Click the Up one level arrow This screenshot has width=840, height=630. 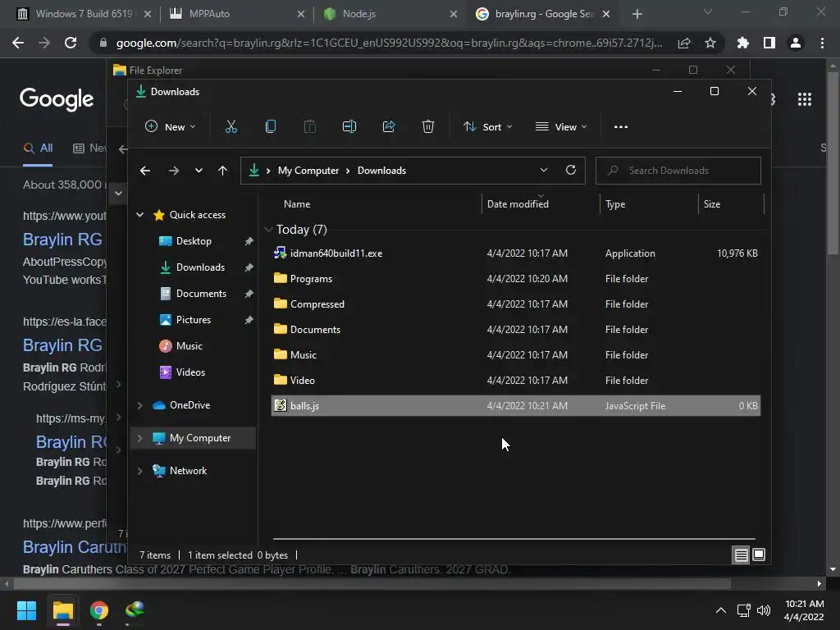coord(222,171)
